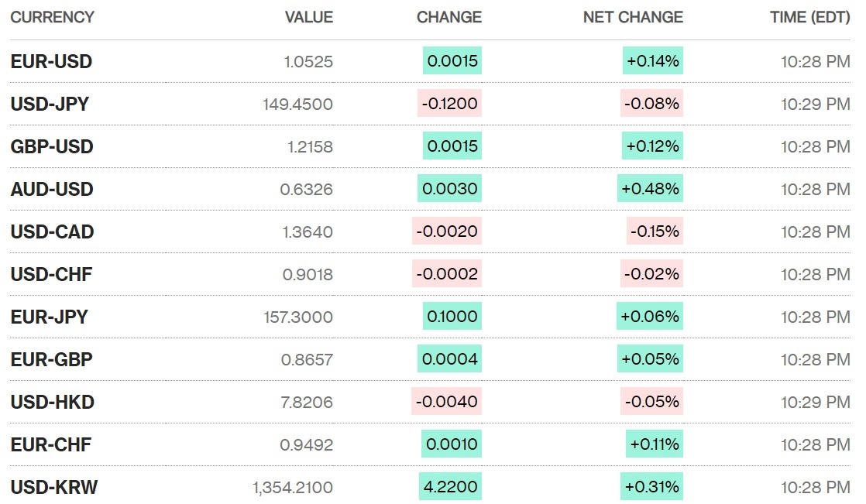866x504 pixels.
Task: Click the green 4.2200 change cell
Action: (x=450, y=487)
